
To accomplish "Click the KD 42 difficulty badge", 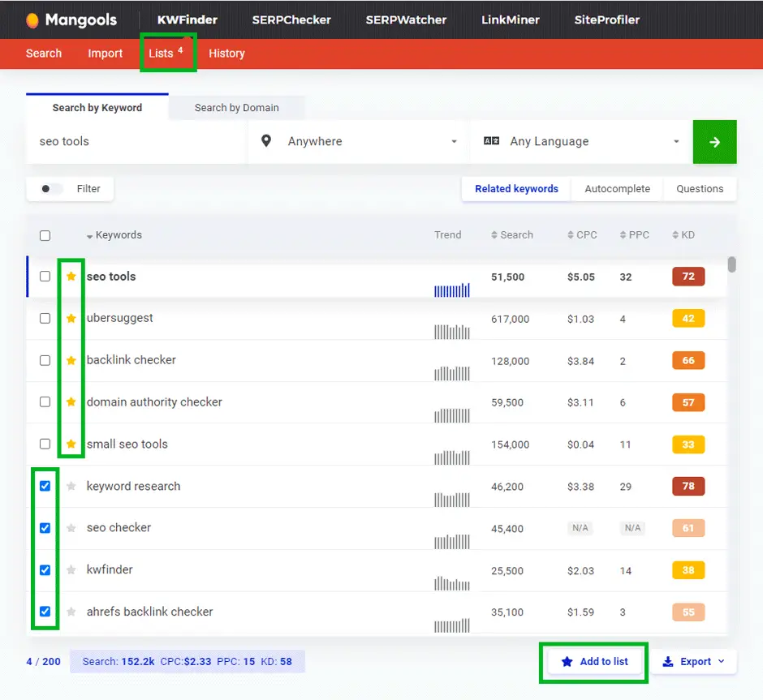I will pyautogui.click(x=688, y=319).
